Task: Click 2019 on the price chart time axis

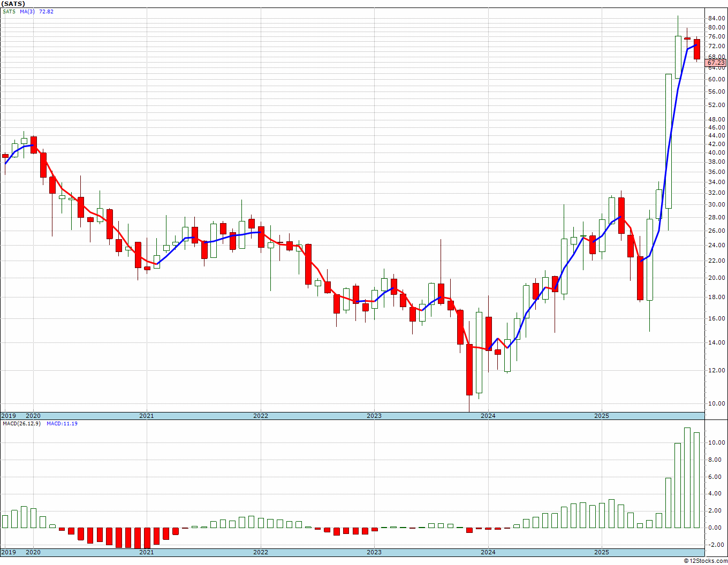Action: pos(9,416)
